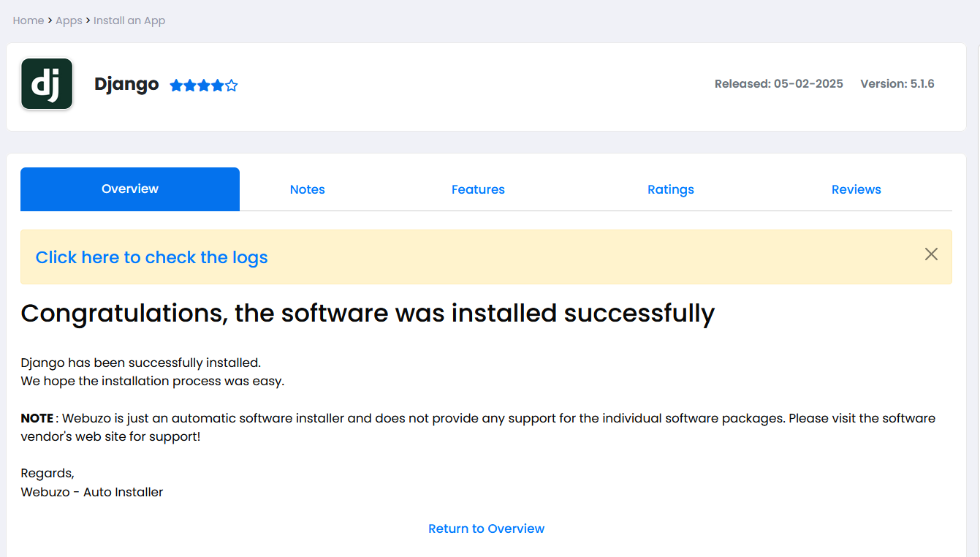Navigate to Home in the breadcrumb
Viewport: 980px width, 557px height.
(29, 20)
